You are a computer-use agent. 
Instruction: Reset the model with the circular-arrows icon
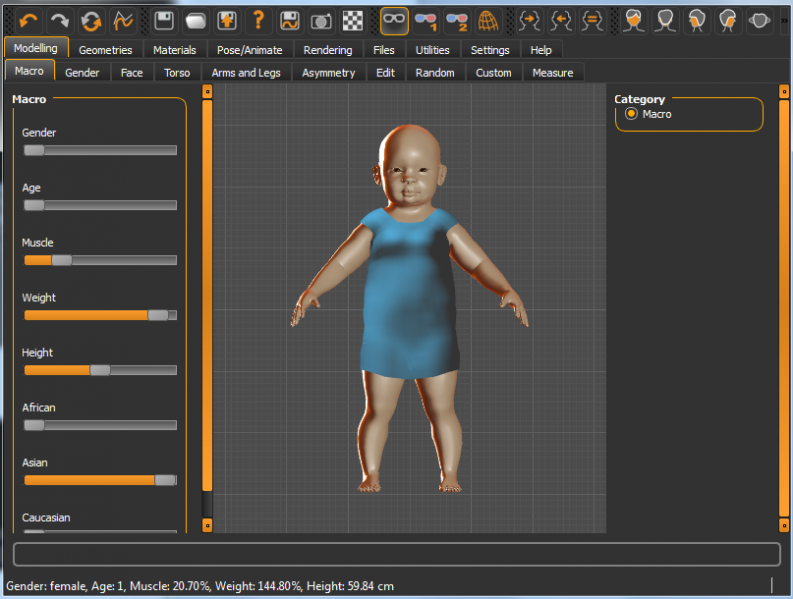coord(91,19)
